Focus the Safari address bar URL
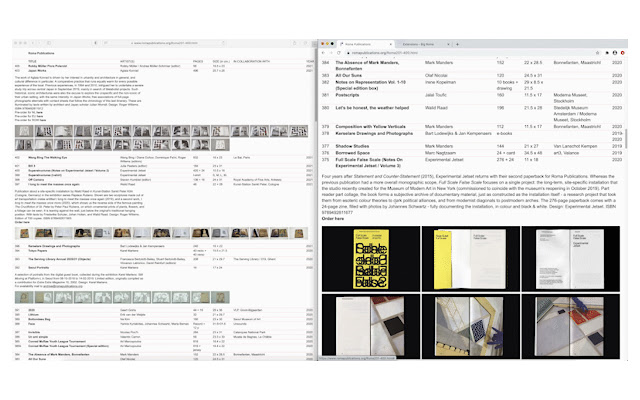The height and width of the screenshot is (400, 640). [x=164, y=42]
